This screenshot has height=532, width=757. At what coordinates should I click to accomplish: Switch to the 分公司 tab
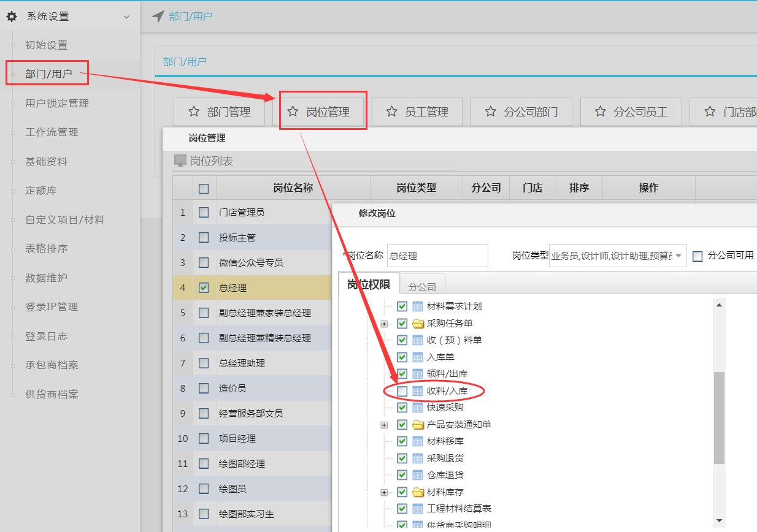pos(422,286)
